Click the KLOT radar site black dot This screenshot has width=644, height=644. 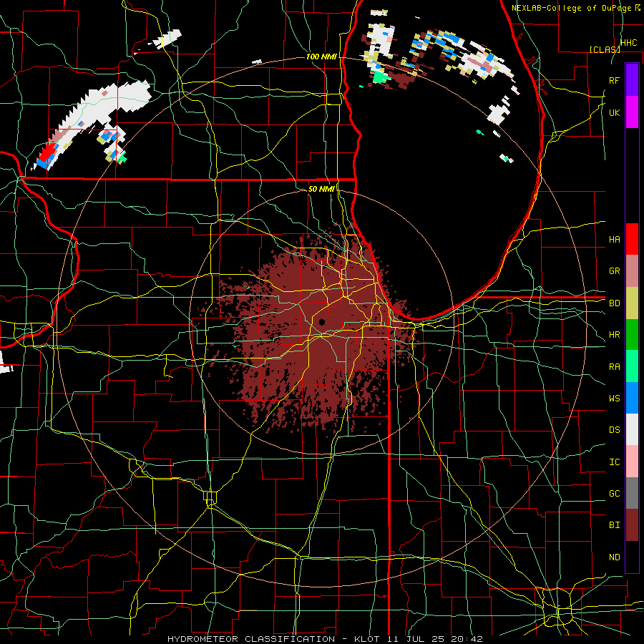point(322,321)
